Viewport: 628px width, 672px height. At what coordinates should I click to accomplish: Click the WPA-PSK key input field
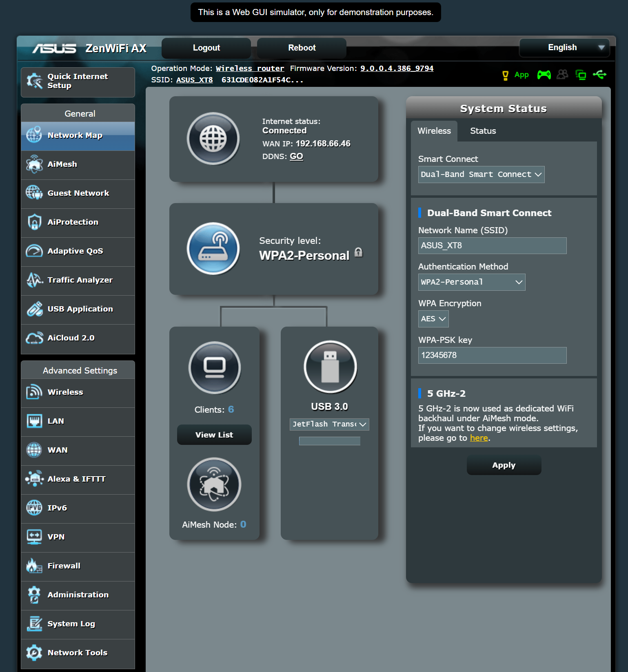492,355
